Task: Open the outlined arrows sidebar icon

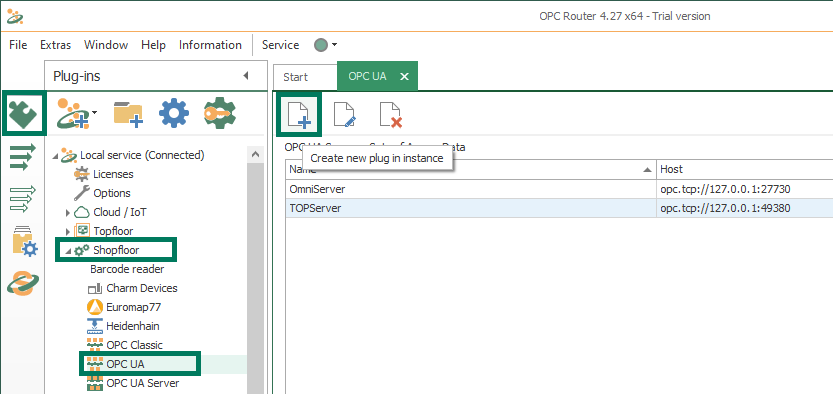Action: [23, 199]
